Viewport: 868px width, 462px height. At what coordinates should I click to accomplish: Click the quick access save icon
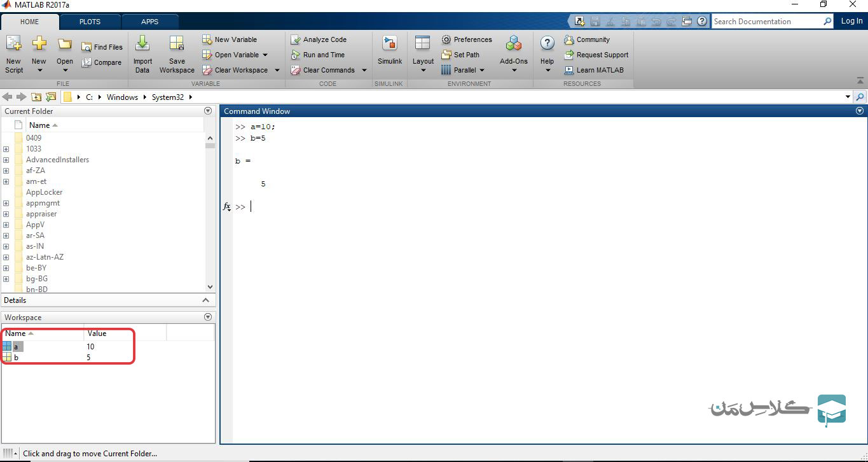(x=595, y=21)
